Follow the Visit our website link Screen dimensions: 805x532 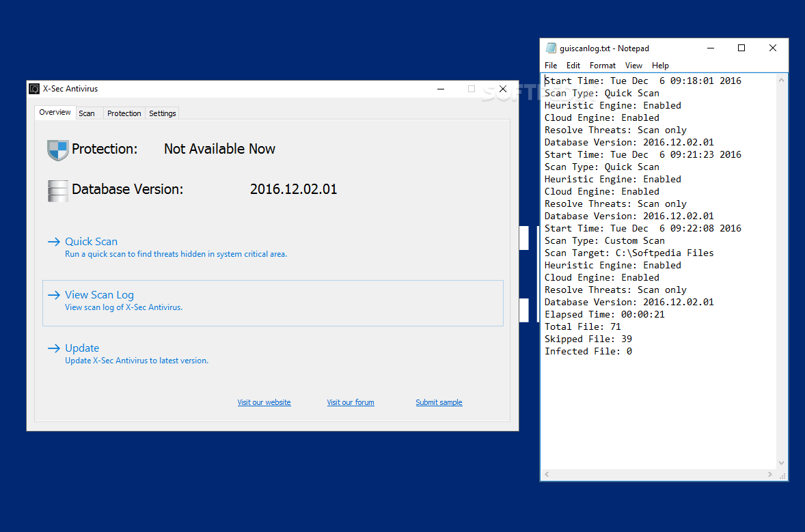point(264,402)
